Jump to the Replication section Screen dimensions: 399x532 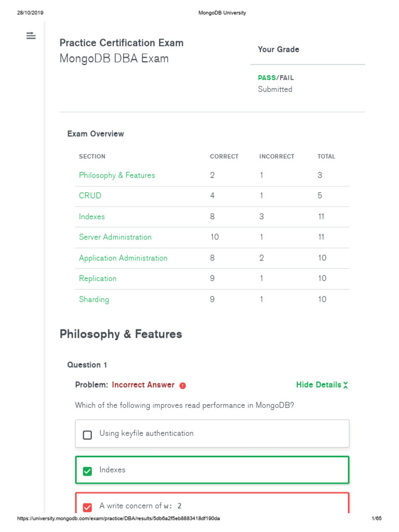point(98,278)
